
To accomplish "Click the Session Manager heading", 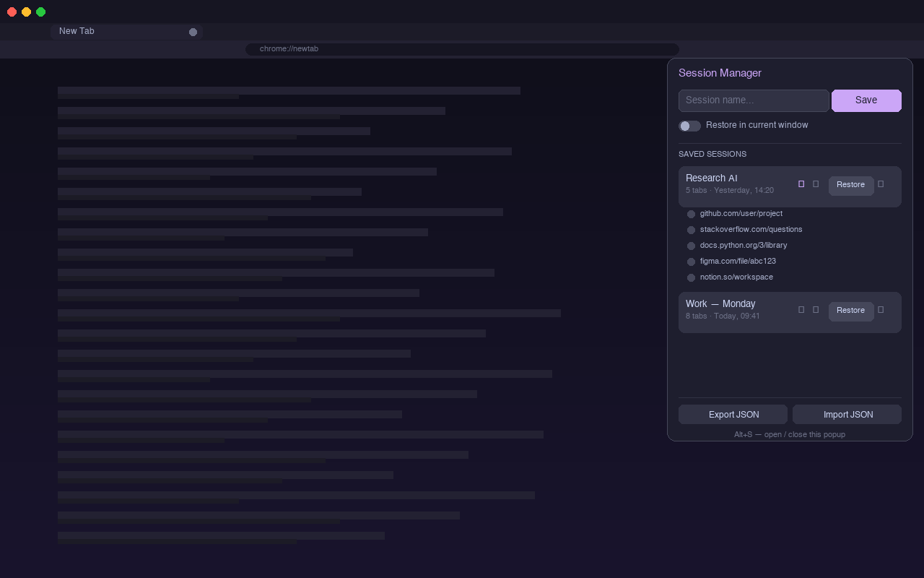I will [x=720, y=73].
